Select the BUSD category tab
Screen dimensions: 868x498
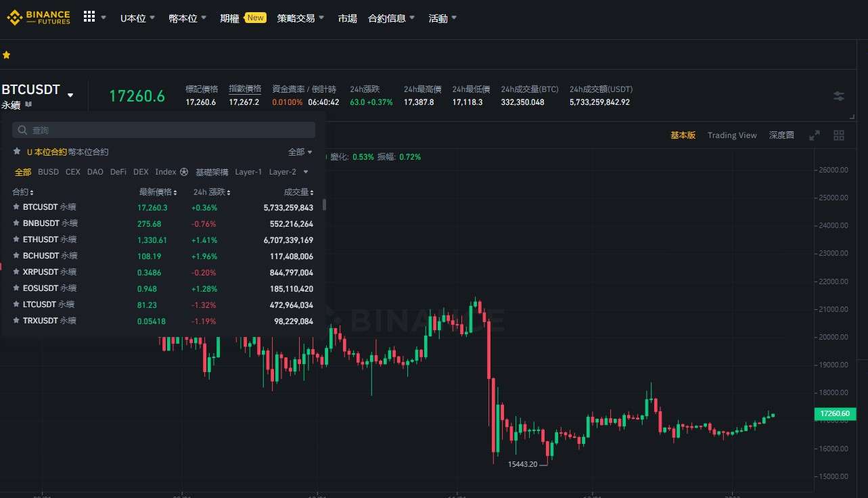48,172
